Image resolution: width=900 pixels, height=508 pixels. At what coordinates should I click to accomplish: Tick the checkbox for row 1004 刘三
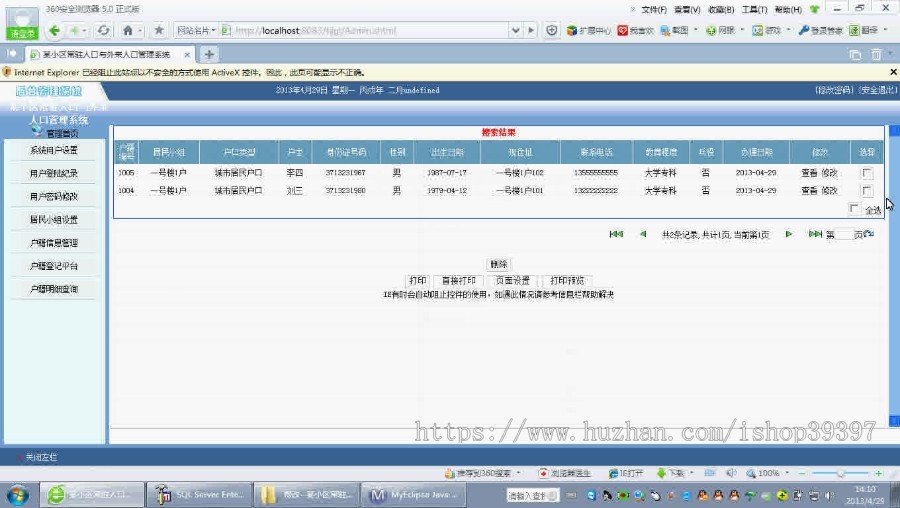(x=867, y=191)
